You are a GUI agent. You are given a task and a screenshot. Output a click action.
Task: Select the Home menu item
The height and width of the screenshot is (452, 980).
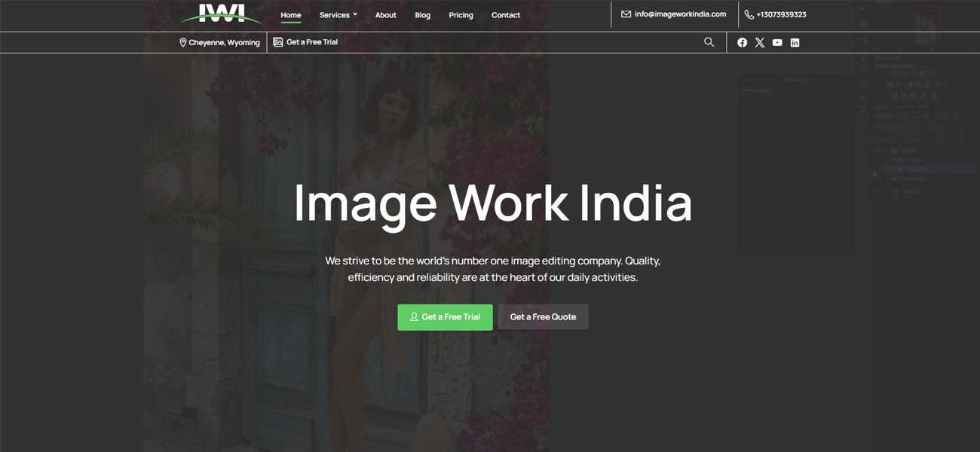290,14
